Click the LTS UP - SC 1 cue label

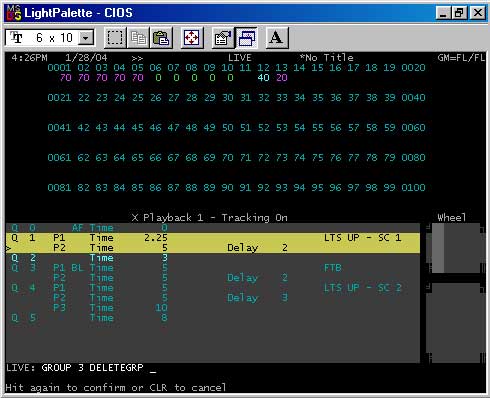coord(362,238)
